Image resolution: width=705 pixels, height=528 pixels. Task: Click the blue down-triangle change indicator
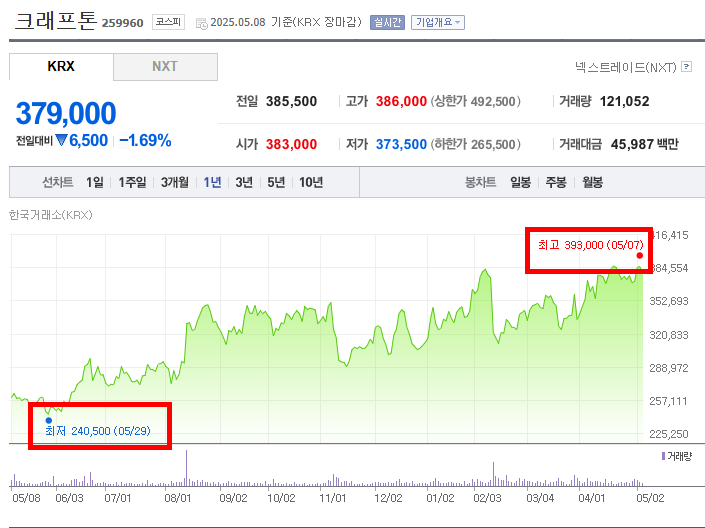pos(61,140)
